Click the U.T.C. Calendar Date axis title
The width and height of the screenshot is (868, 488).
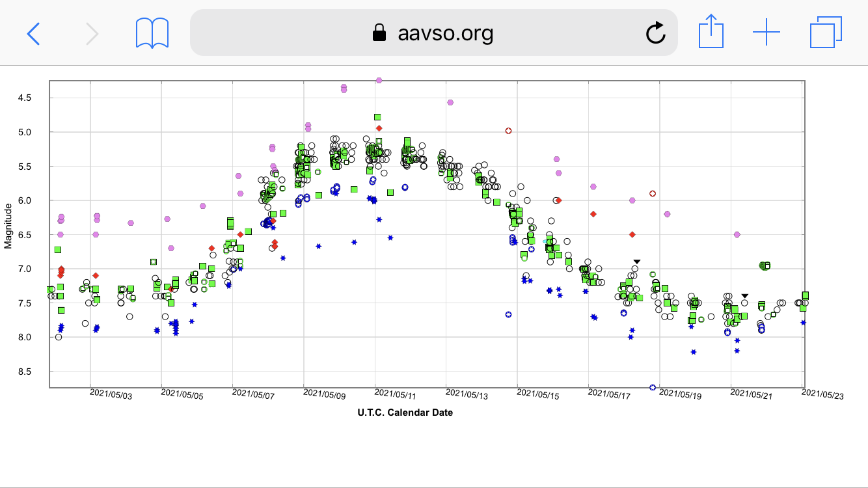[x=405, y=413]
